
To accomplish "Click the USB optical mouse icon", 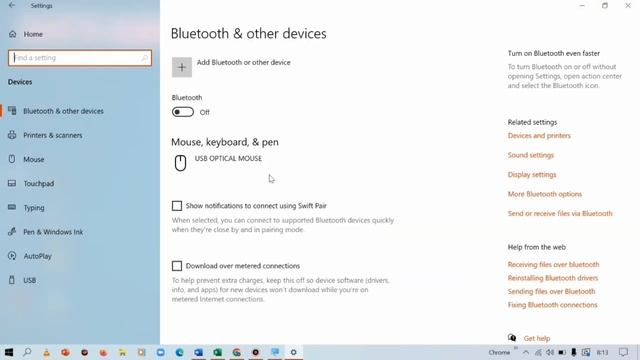I will tap(180, 163).
